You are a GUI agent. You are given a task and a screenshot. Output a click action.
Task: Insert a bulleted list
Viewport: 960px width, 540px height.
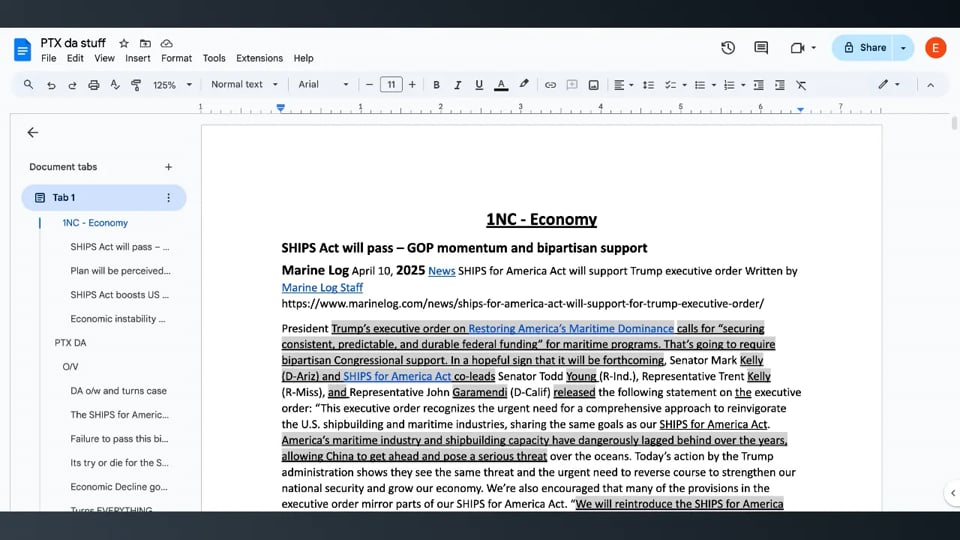click(700, 85)
